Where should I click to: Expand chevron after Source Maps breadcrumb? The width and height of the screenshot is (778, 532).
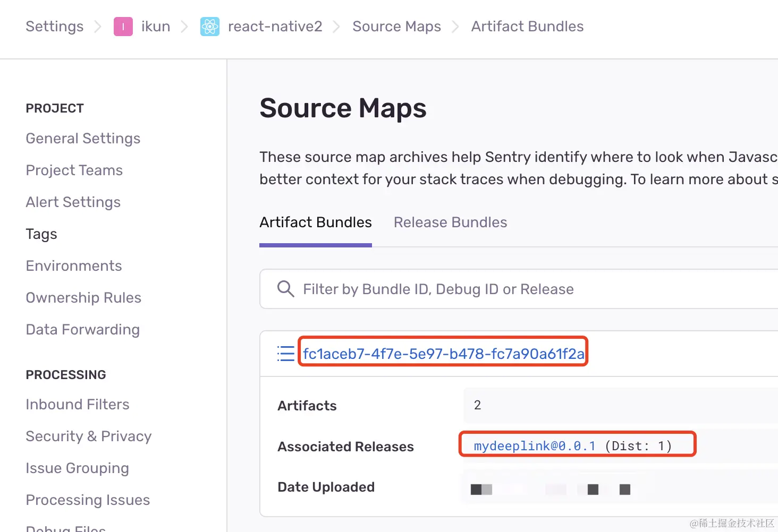click(x=455, y=27)
